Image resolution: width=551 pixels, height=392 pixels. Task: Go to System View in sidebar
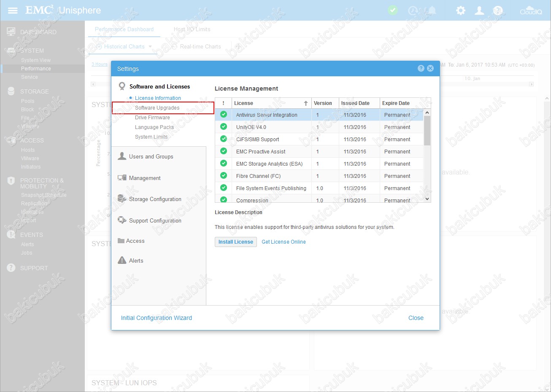pyautogui.click(x=36, y=60)
